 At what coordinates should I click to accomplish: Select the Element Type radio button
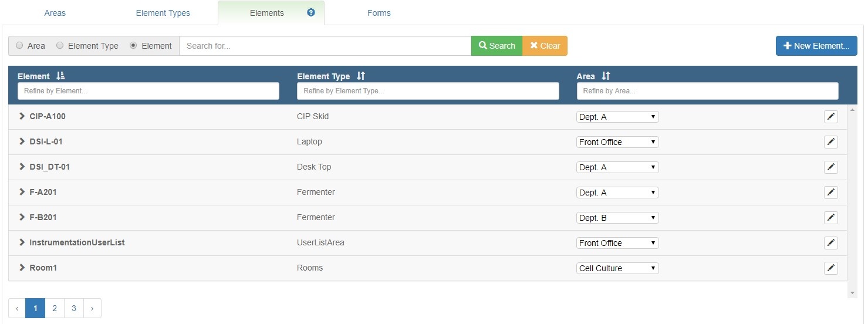point(60,46)
